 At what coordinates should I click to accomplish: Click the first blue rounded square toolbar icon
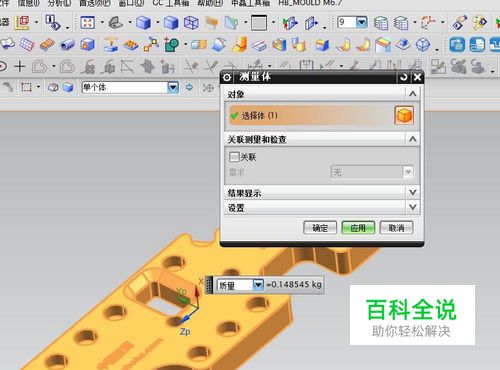click(457, 45)
